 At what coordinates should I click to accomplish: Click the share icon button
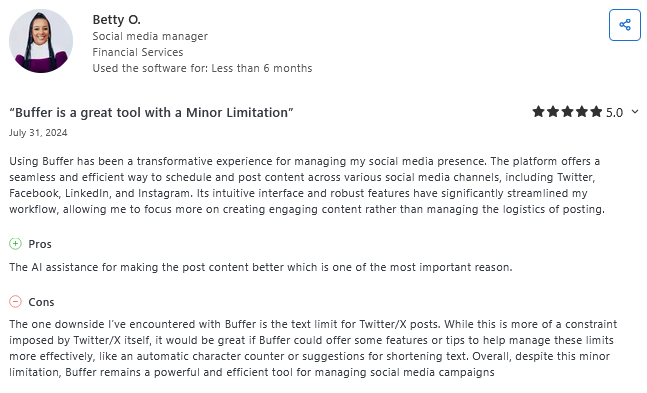[624, 25]
